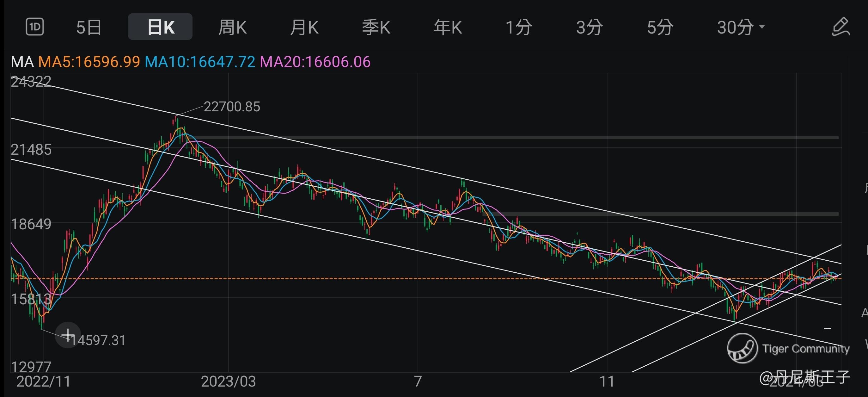Tap the round plus crosshair button
The image size is (868, 397).
[x=68, y=335]
